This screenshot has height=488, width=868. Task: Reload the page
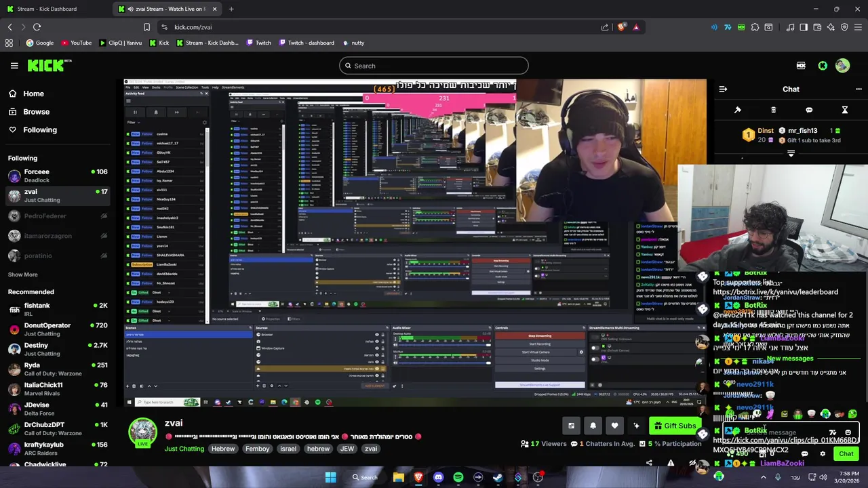37,27
